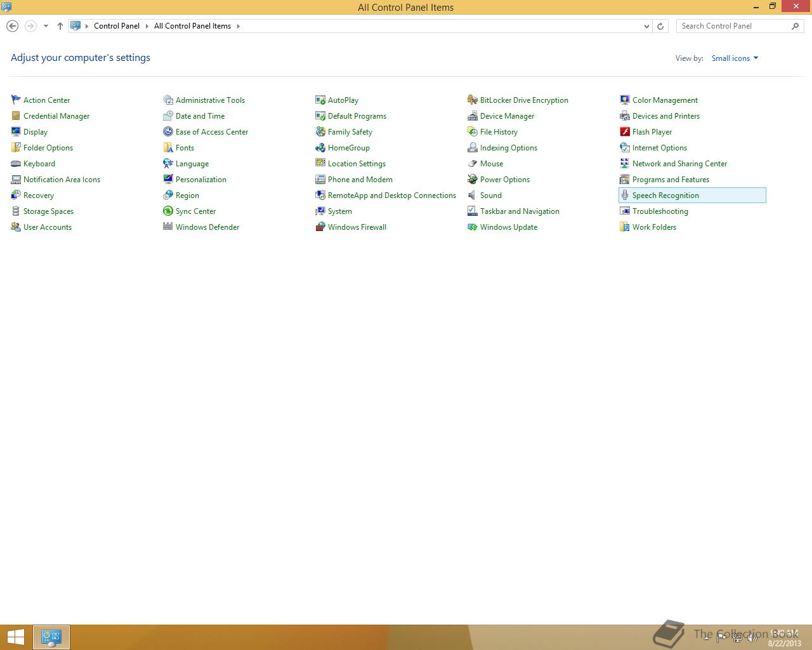Screen dimensions: 812x650
Task: Open the Sync Center link
Action: pyautogui.click(x=195, y=211)
